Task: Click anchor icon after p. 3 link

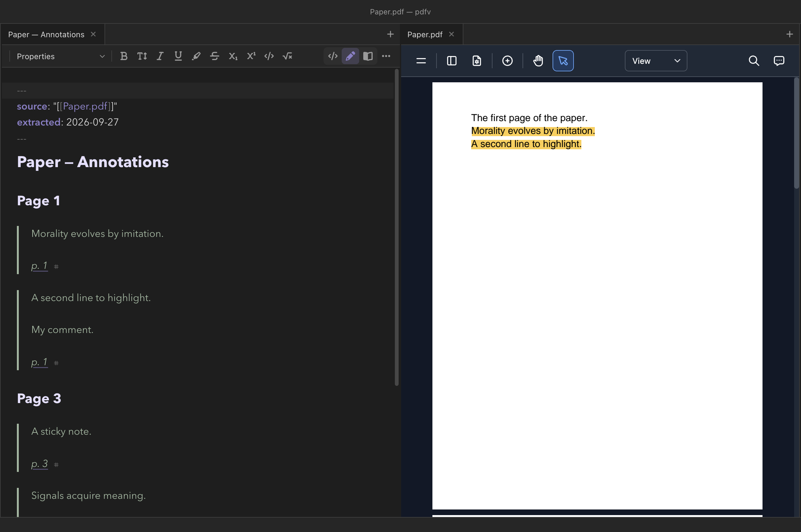Action: 56,465
